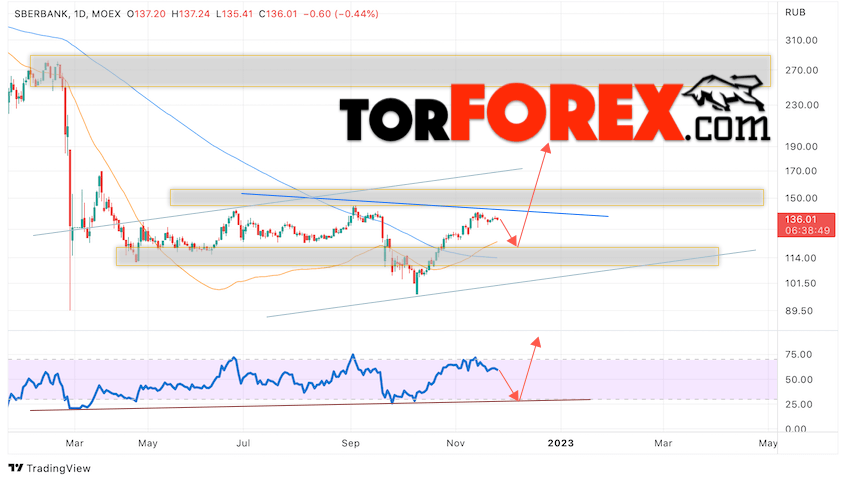
Task: Click the SBERBANK symbol title
Action: click(x=42, y=13)
